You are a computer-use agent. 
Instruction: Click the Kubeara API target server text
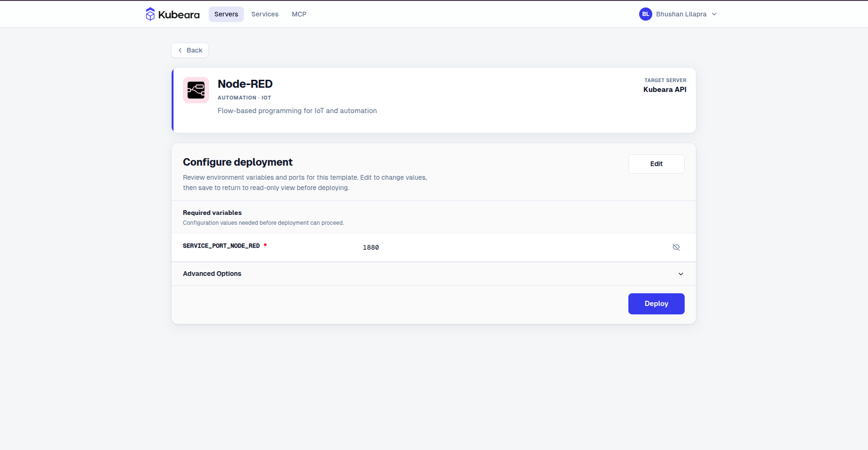[664, 90]
